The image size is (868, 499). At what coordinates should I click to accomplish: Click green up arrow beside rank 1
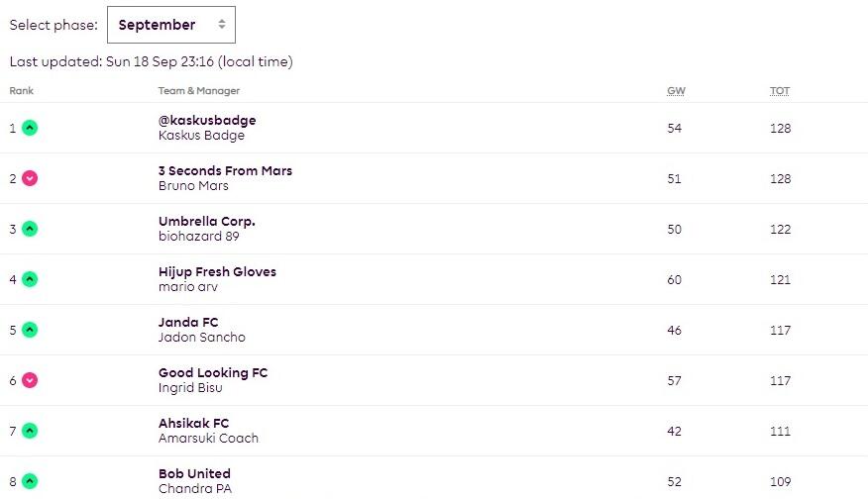click(30, 128)
